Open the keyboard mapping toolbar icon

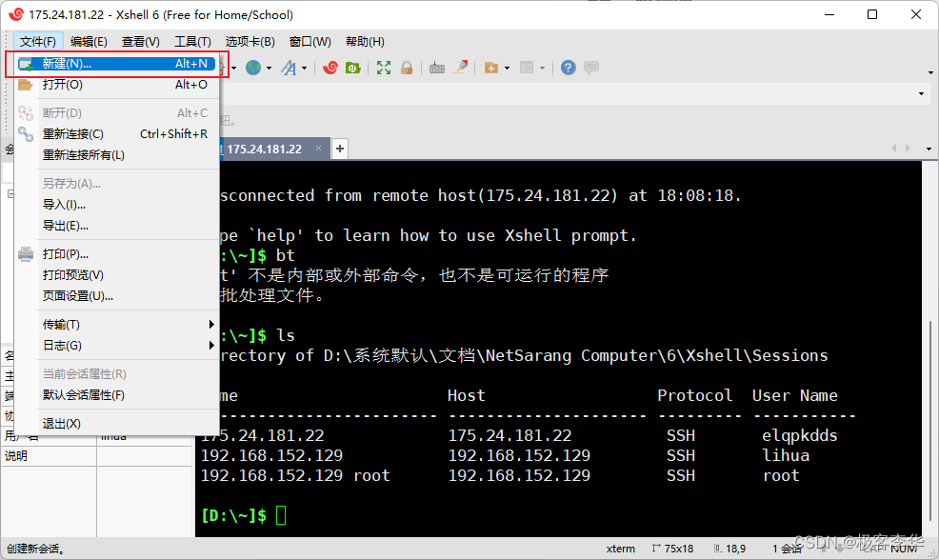tap(437, 68)
